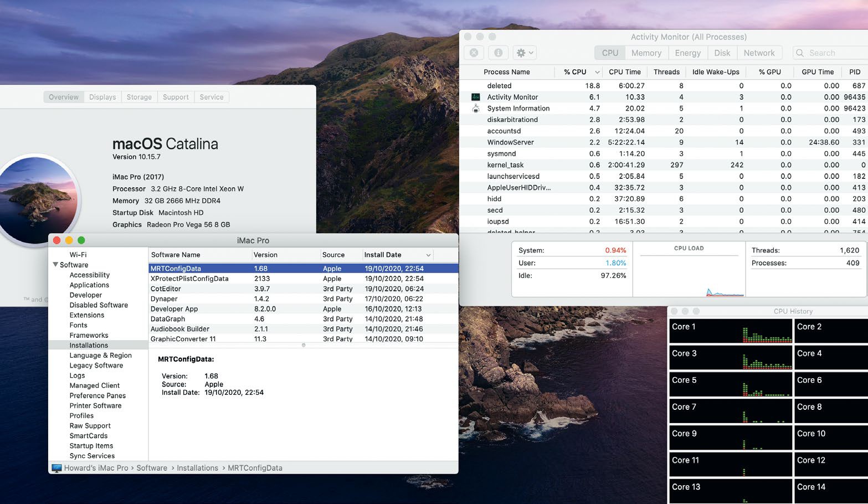
Task: Select the diskarbitrationd process row
Action: coord(664,120)
